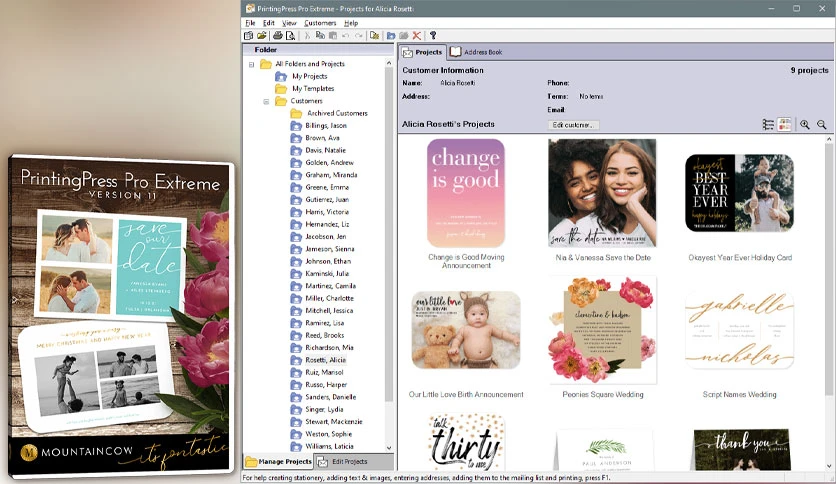Click the Copy toolbar icon
This screenshot has height=484, width=836.
(320, 36)
